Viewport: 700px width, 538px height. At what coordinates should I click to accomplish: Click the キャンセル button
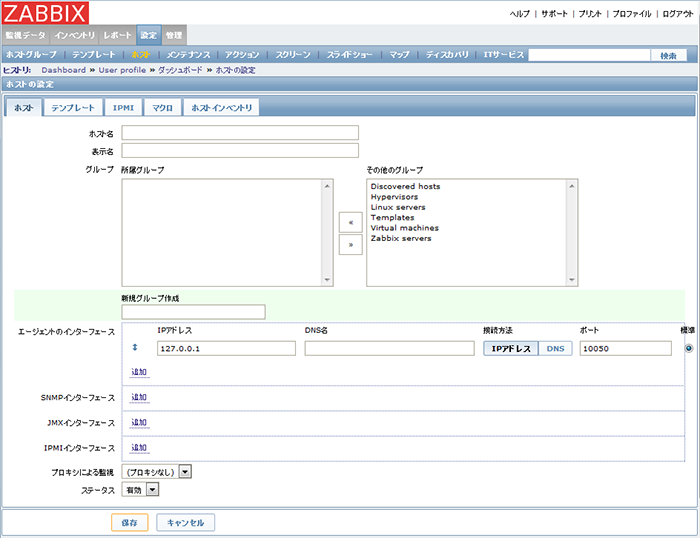coord(186,522)
